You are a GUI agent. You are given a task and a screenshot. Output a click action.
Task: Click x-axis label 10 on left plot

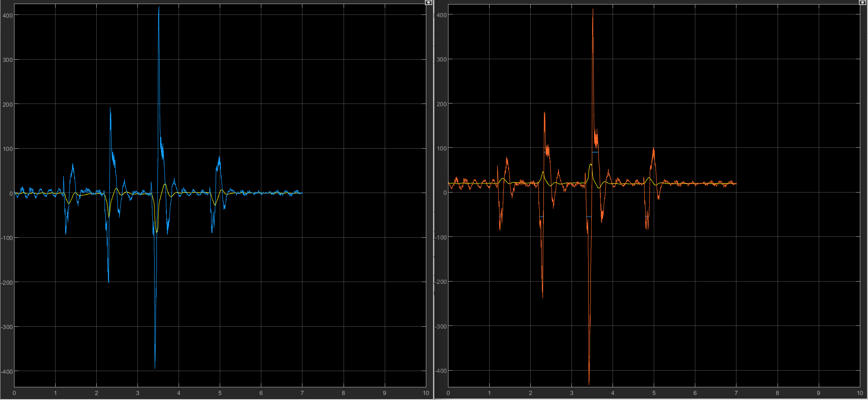pos(426,393)
